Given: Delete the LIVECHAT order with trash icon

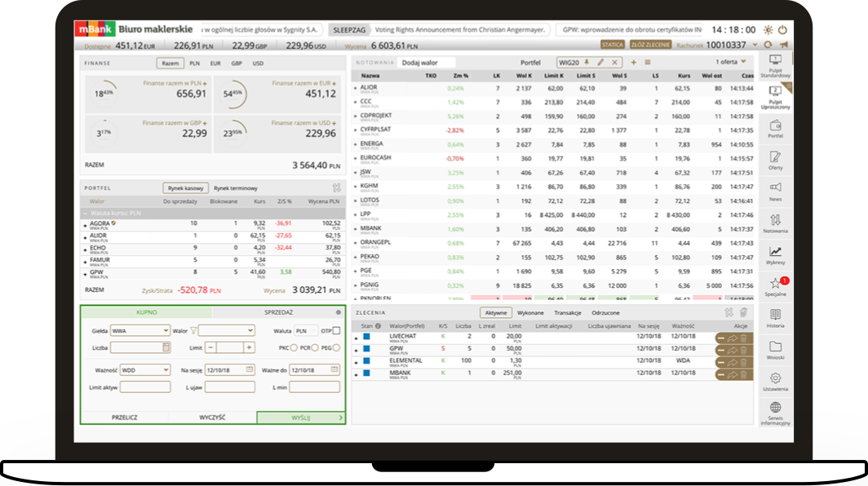Looking at the screenshot, I should (743, 338).
